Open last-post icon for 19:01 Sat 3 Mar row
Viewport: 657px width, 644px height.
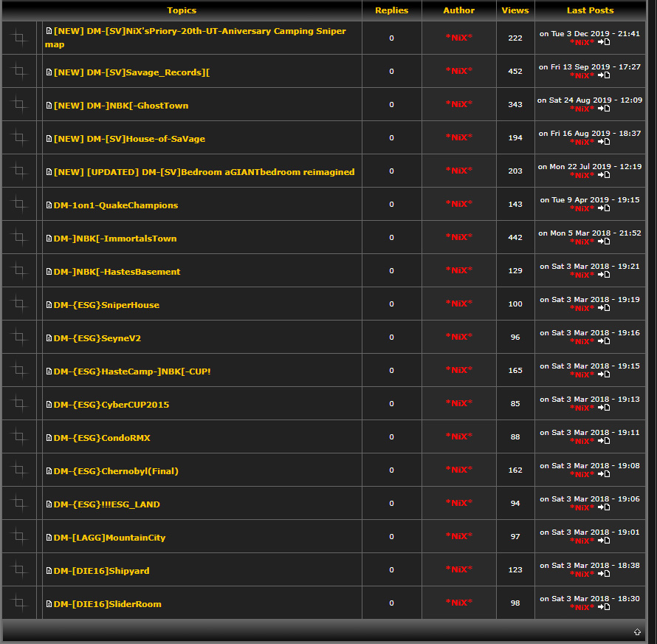(x=604, y=541)
